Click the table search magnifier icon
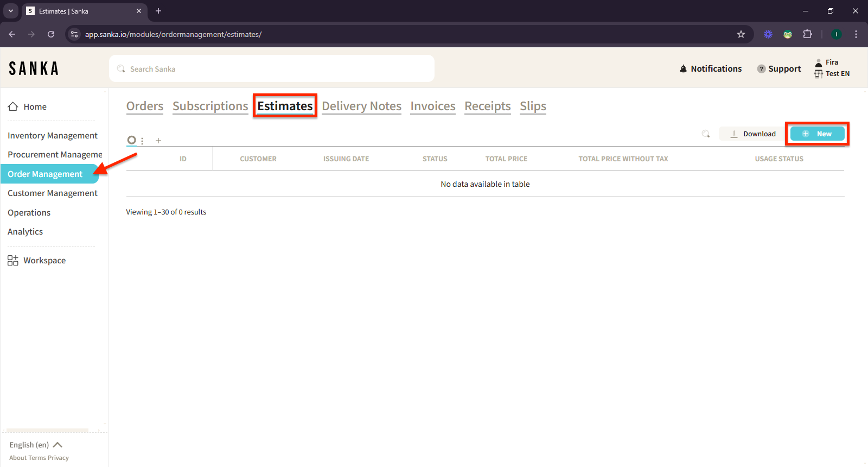Image resolution: width=868 pixels, height=467 pixels. pyautogui.click(x=705, y=134)
